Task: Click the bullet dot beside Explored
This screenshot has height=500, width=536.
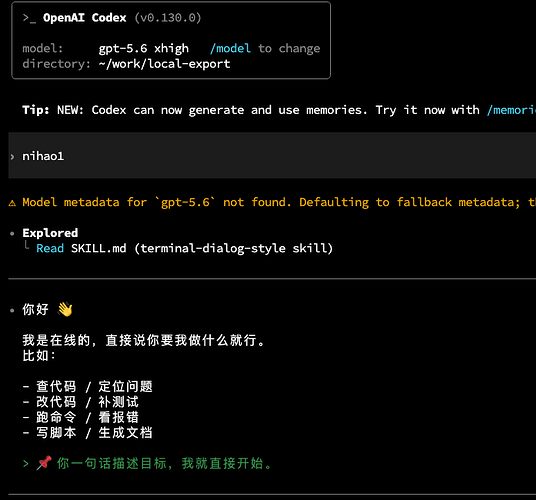Action: [12, 234]
